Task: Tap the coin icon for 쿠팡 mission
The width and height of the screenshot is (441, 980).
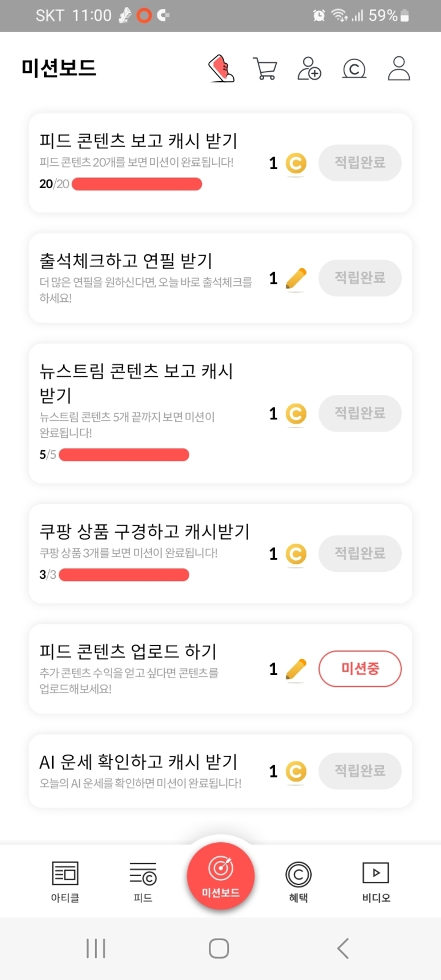Action: coord(296,554)
